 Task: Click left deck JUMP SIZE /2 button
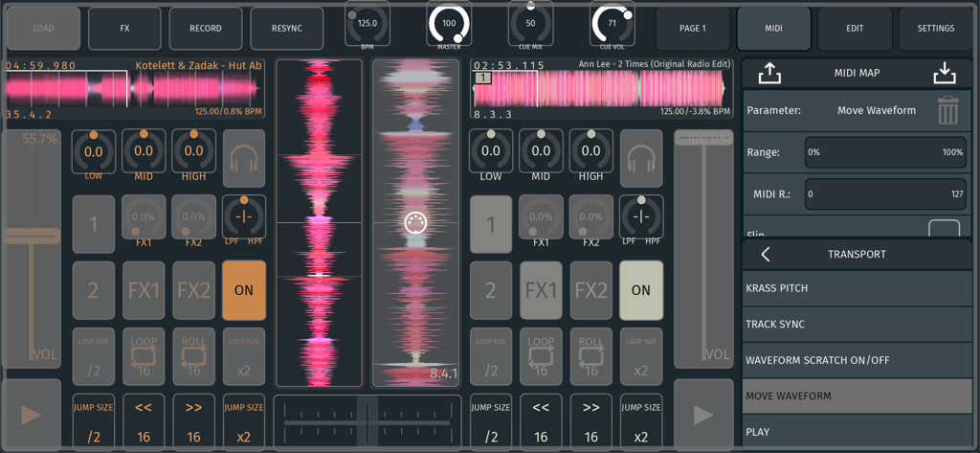pos(94,421)
